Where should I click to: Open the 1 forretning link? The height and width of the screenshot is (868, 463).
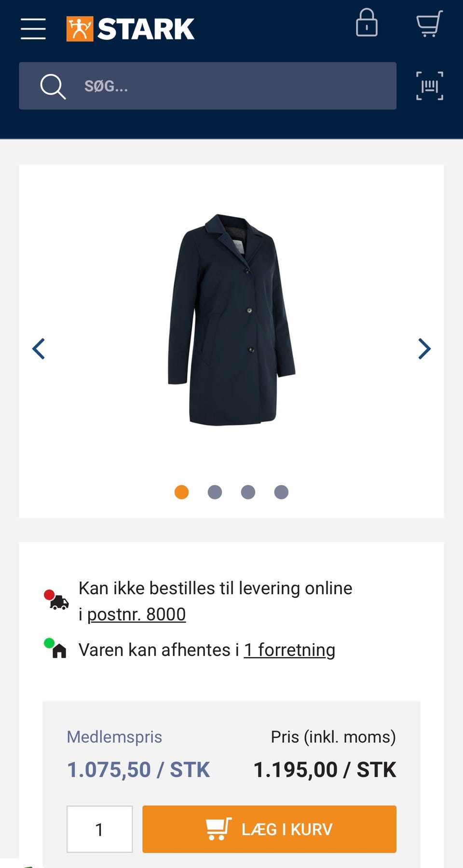coord(289,650)
